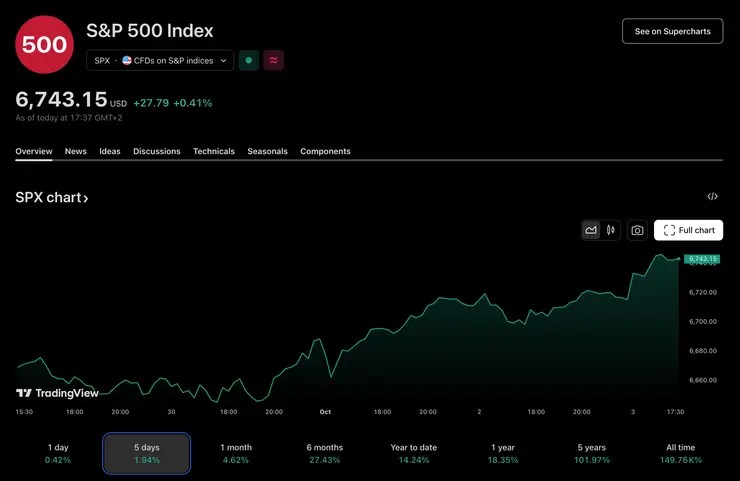Switch to candlestick chart style
Screen dimensions: 740x481
(x=610, y=230)
